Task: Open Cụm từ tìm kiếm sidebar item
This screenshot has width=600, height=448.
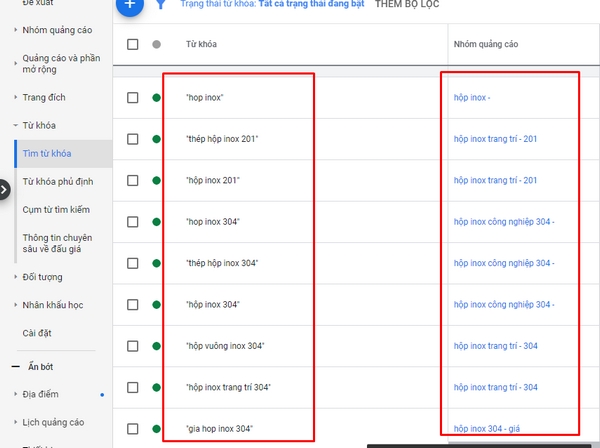Action: tap(56, 210)
